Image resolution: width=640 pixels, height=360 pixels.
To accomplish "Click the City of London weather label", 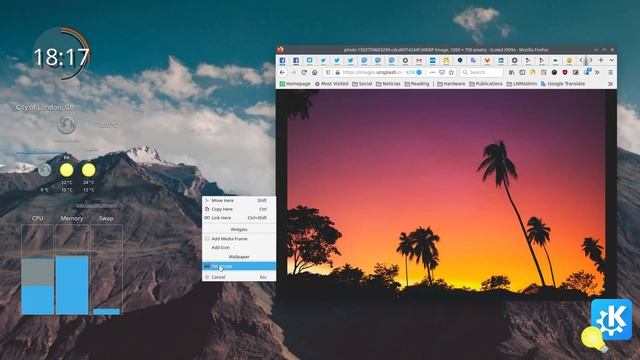I will coord(45,107).
